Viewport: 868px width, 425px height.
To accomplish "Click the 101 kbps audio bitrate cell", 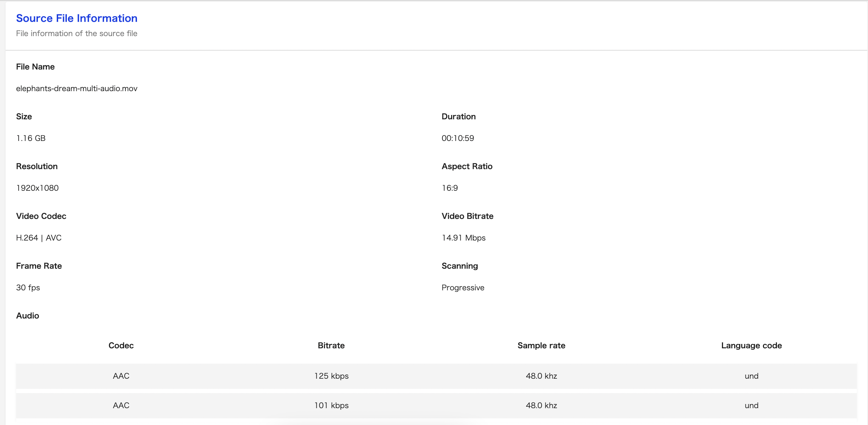I will coord(331,405).
